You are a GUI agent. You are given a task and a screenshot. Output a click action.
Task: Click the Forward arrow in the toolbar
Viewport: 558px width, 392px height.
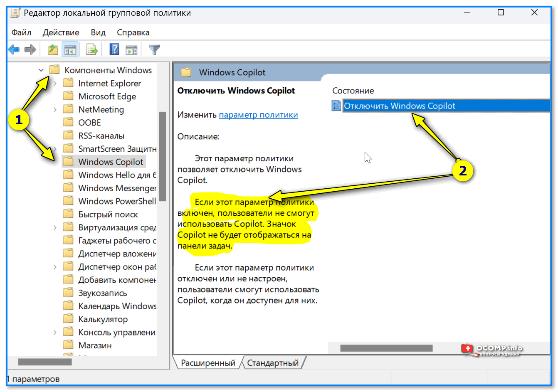point(30,50)
